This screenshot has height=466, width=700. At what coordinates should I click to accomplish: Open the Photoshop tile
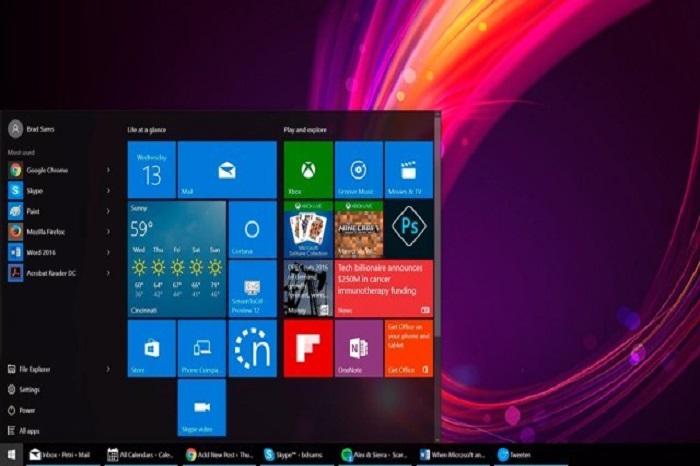pos(408,229)
